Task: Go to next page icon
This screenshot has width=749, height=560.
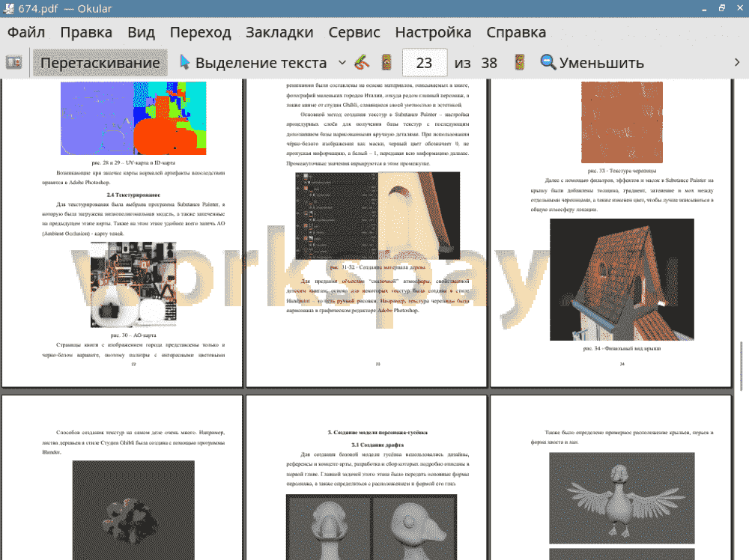Action: (519, 63)
